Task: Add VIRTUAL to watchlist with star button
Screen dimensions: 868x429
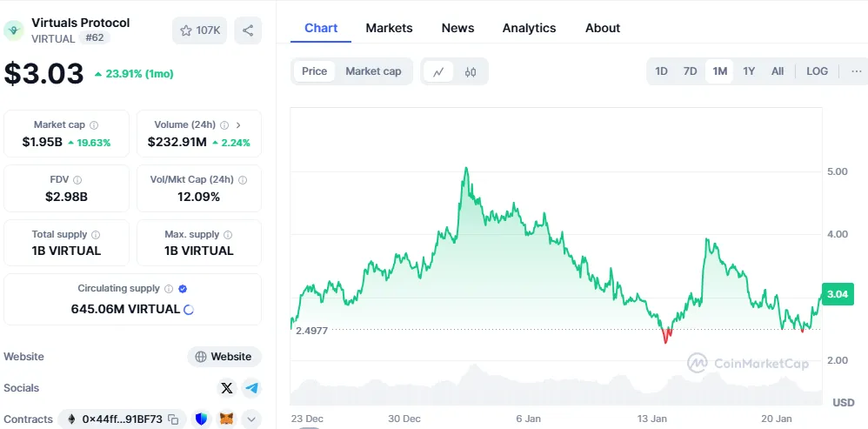Action: (x=199, y=30)
